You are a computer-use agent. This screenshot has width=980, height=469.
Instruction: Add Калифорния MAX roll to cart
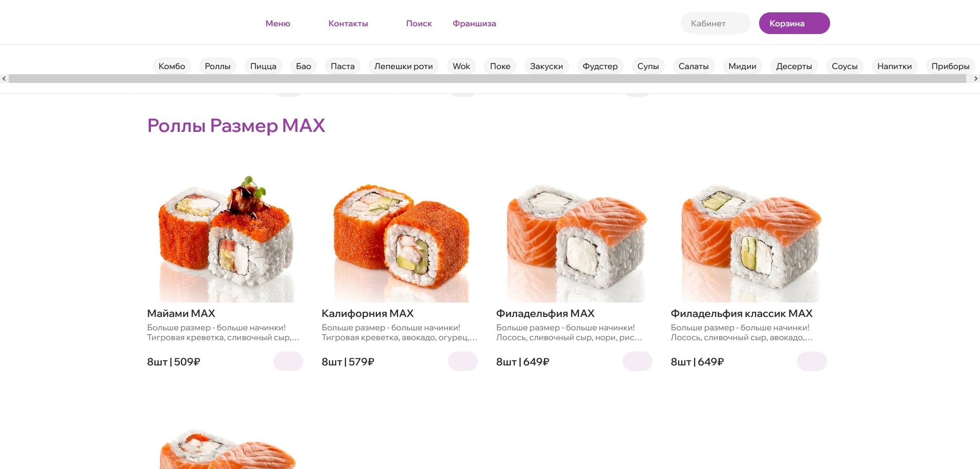click(462, 361)
